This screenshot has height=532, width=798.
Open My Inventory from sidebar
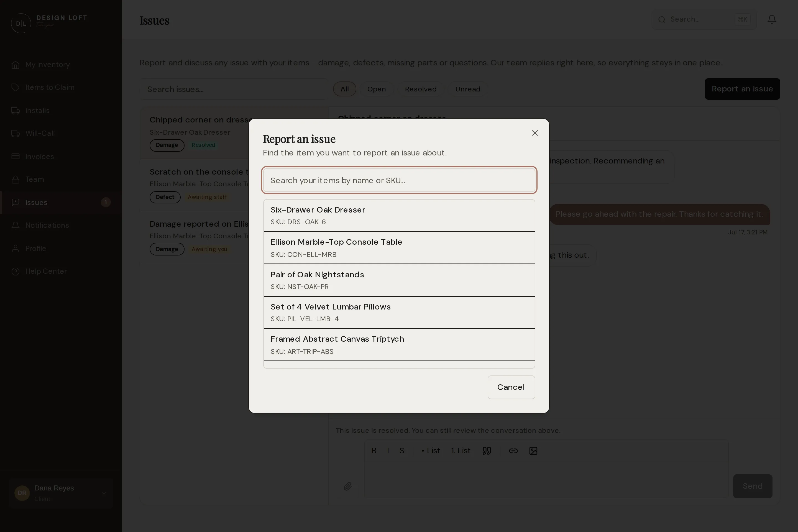(x=61, y=65)
